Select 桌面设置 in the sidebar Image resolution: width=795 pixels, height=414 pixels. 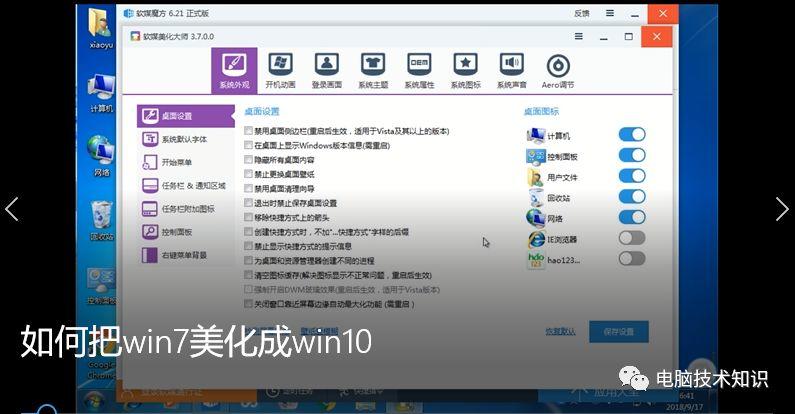tap(186, 116)
